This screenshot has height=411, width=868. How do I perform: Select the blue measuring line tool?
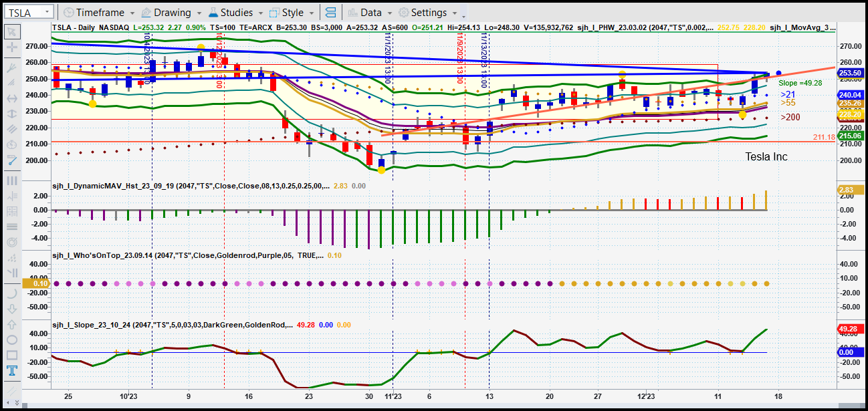click(x=11, y=160)
